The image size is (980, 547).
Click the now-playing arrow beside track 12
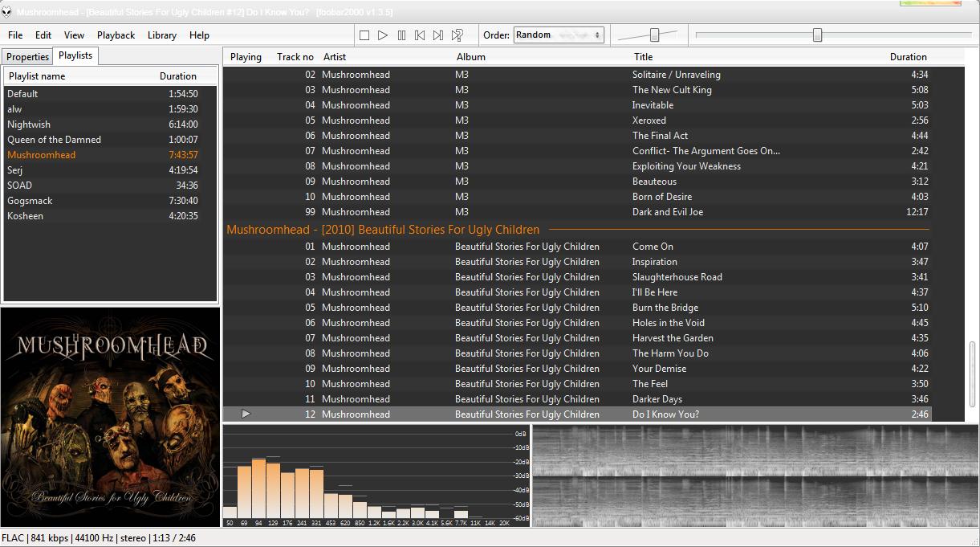pyautogui.click(x=246, y=414)
